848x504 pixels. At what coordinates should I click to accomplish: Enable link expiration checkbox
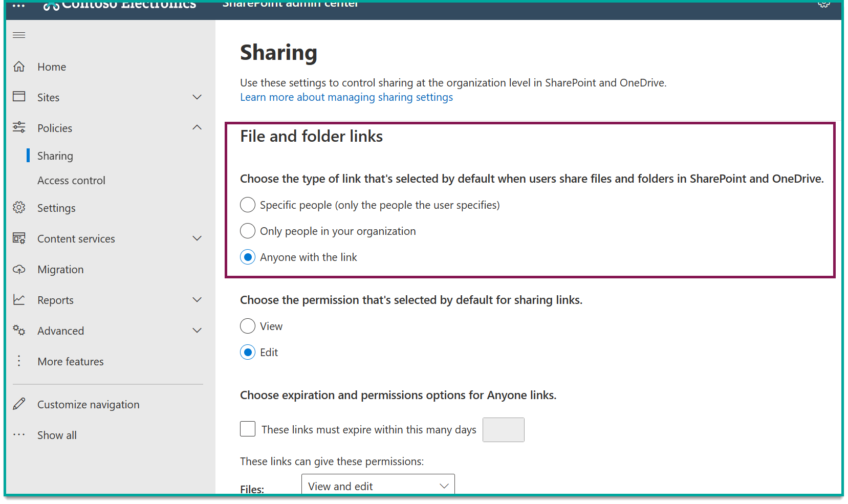[247, 429]
